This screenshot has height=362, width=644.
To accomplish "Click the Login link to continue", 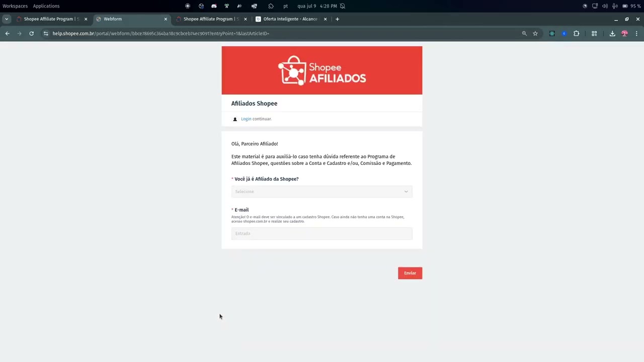I will point(246,119).
